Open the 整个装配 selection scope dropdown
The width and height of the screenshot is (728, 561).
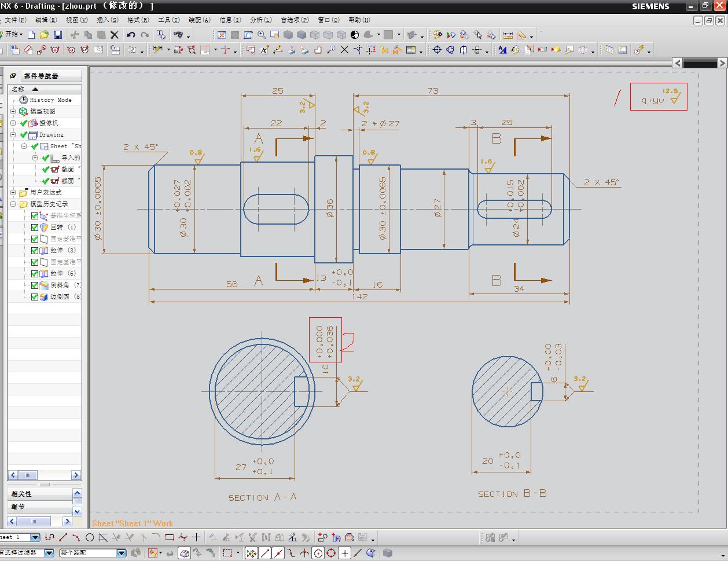pyautogui.click(x=122, y=553)
